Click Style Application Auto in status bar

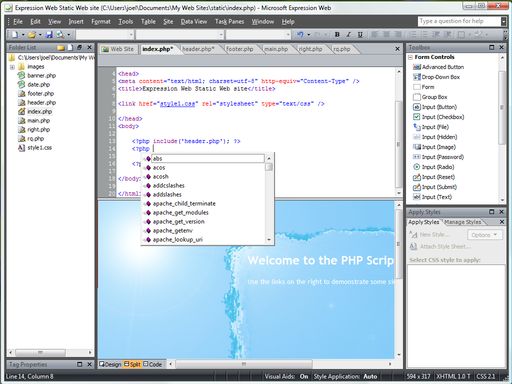tap(345, 377)
